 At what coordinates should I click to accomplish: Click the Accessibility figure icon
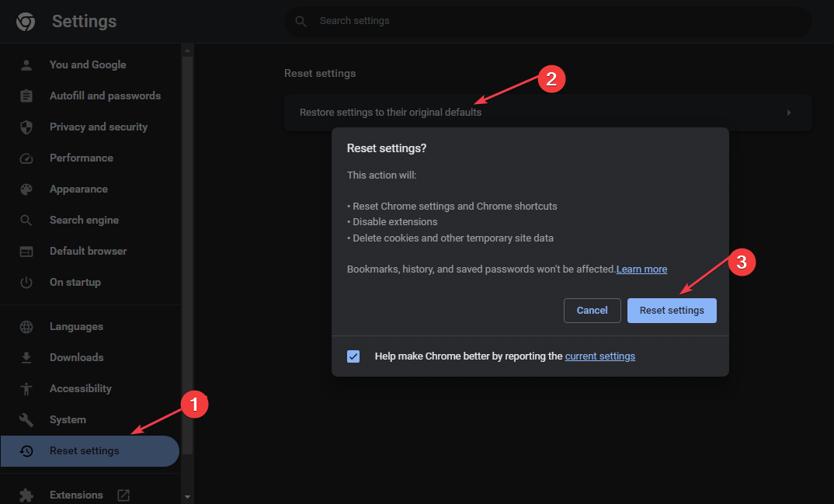pyautogui.click(x=26, y=389)
